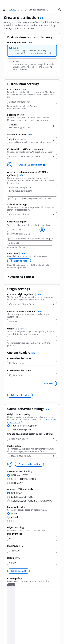
Task: Click the Set to default button
Action: (x=18, y=571)
